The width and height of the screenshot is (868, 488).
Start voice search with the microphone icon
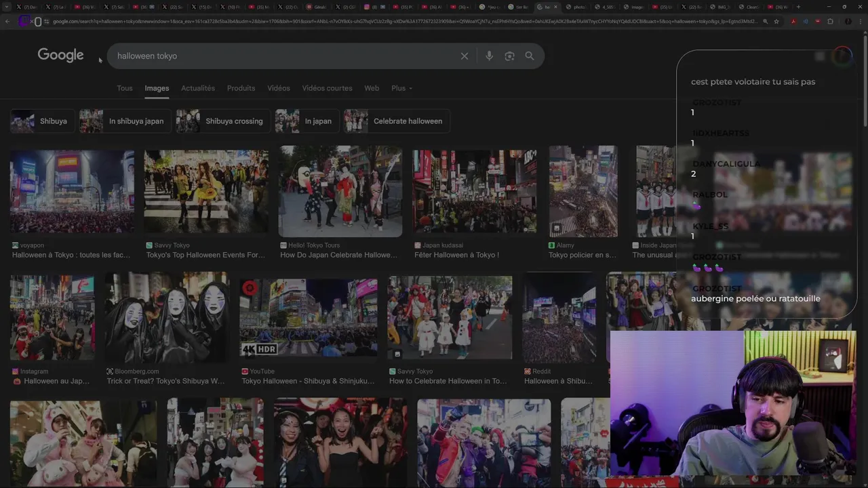489,56
